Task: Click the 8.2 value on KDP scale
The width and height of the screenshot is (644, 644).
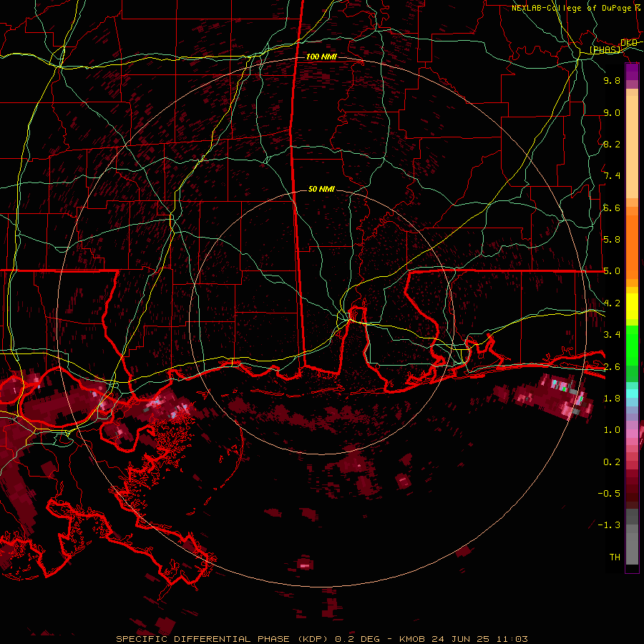Action: (612, 144)
